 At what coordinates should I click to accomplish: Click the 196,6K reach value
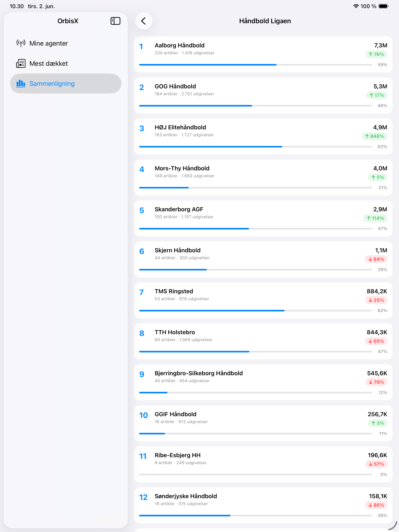pyautogui.click(x=377, y=455)
